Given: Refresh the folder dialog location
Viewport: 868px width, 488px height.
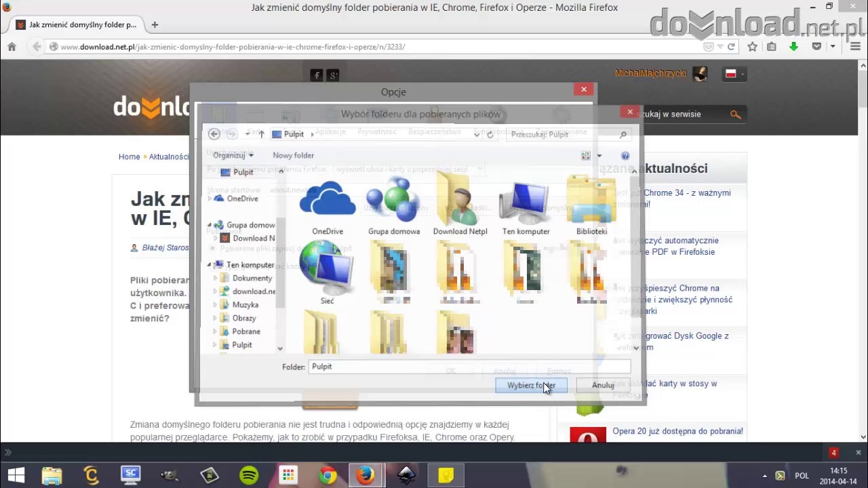Looking at the screenshot, I should click(x=490, y=134).
